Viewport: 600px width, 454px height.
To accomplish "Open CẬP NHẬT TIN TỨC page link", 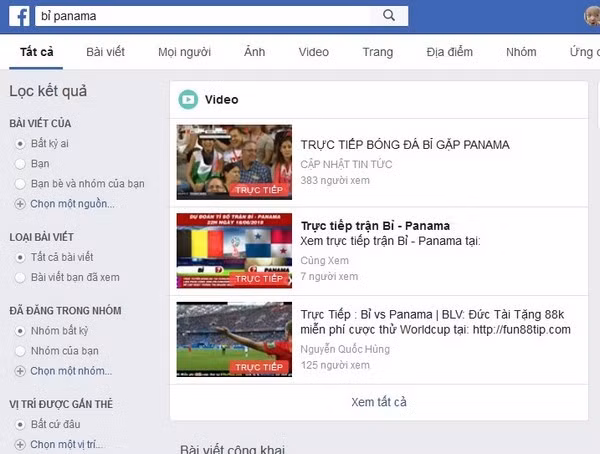I will coord(346,164).
